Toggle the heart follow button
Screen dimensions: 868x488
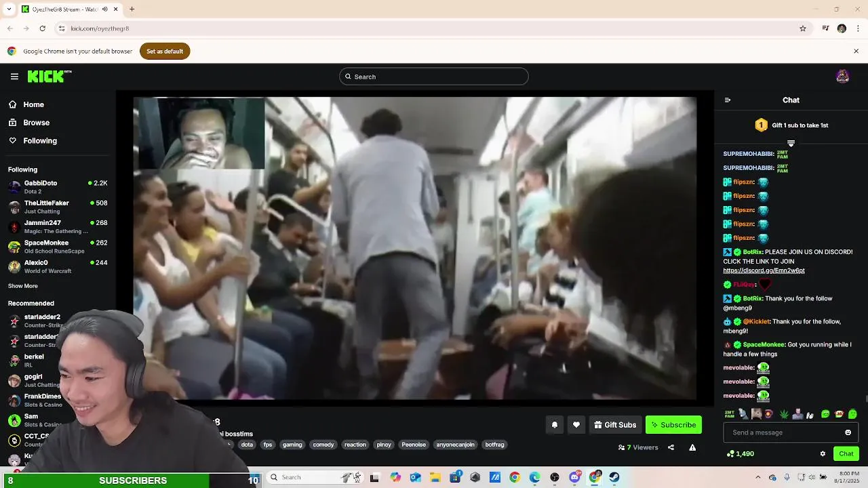coord(576,425)
